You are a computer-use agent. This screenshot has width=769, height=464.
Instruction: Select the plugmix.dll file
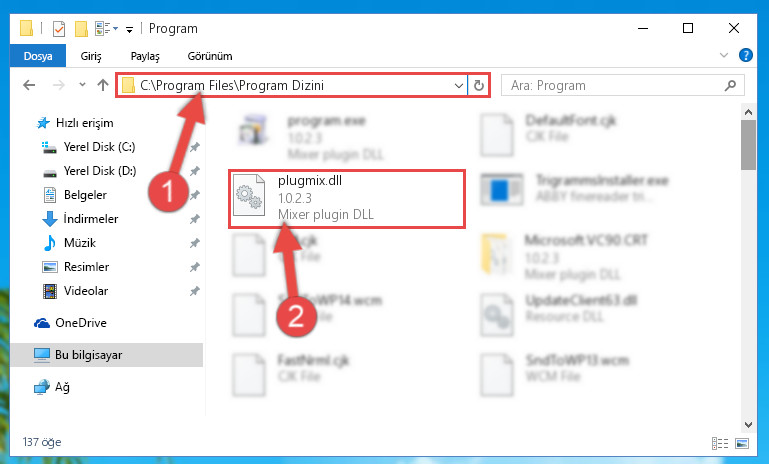(347, 199)
